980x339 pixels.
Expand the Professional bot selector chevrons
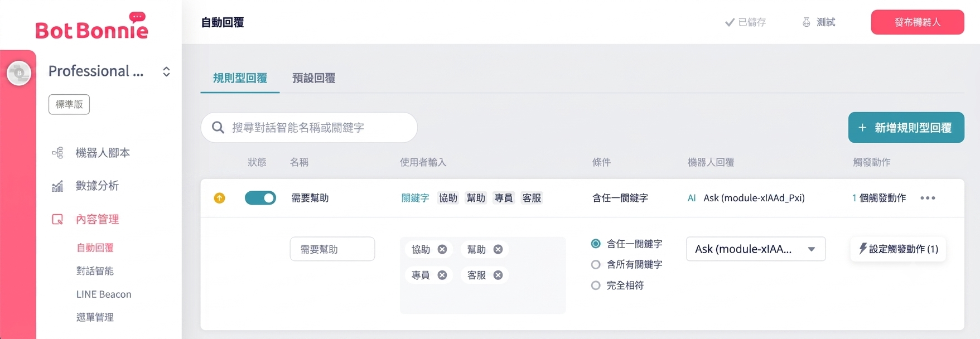(166, 71)
